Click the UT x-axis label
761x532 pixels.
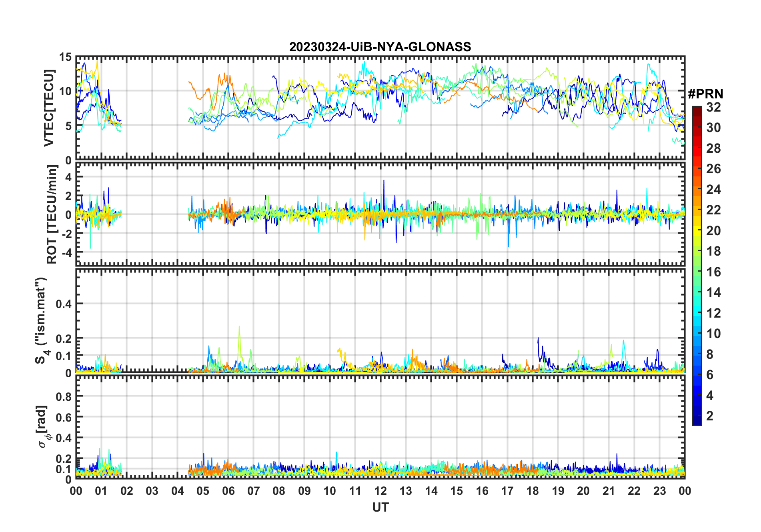pos(380,508)
